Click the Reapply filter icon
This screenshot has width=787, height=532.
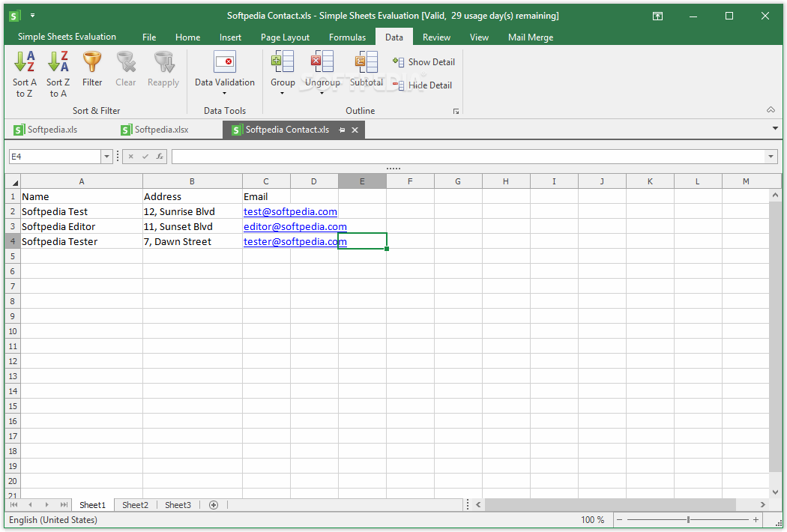pyautogui.click(x=163, y=69)
